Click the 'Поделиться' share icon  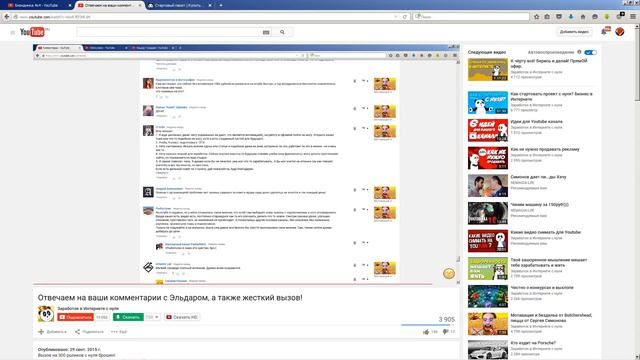click(77, 332)
